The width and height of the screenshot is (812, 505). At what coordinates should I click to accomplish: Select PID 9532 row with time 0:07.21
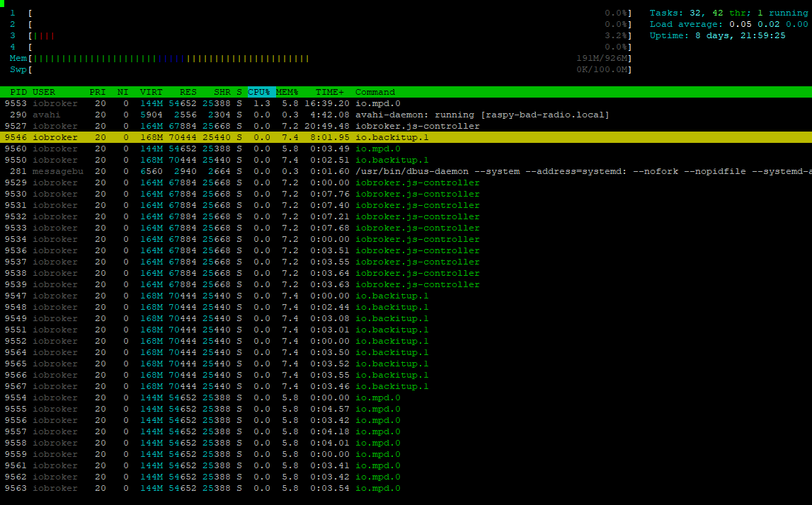(x=406, y=217)
